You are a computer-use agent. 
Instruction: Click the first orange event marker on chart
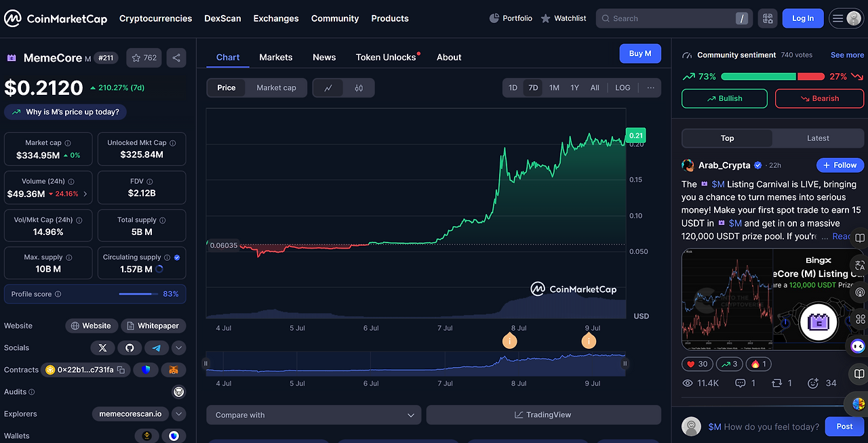pos(510,341)
